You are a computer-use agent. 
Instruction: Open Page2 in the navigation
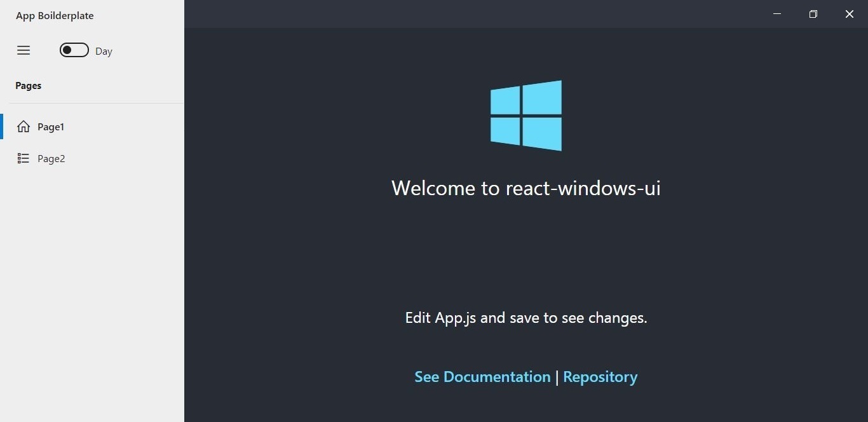coord(92,158)
